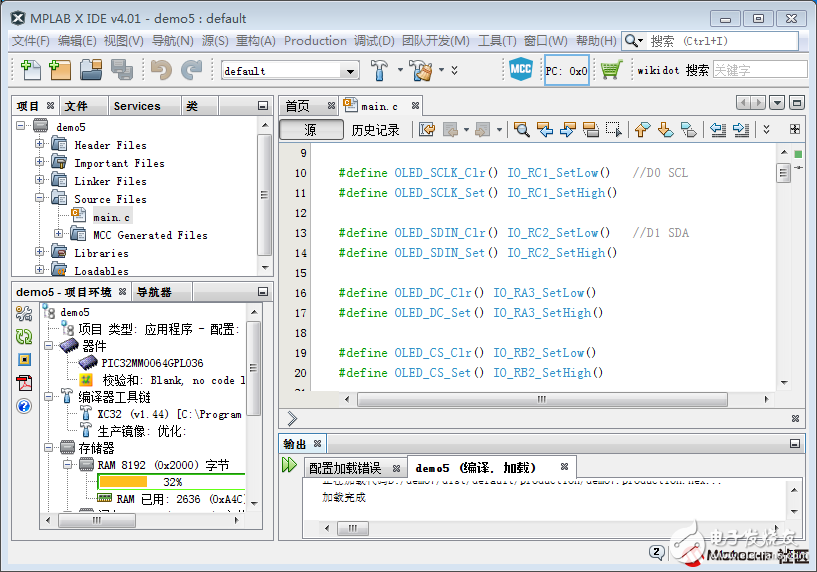
Task: Switch to the 首页 start page tab
Action: 298,106
